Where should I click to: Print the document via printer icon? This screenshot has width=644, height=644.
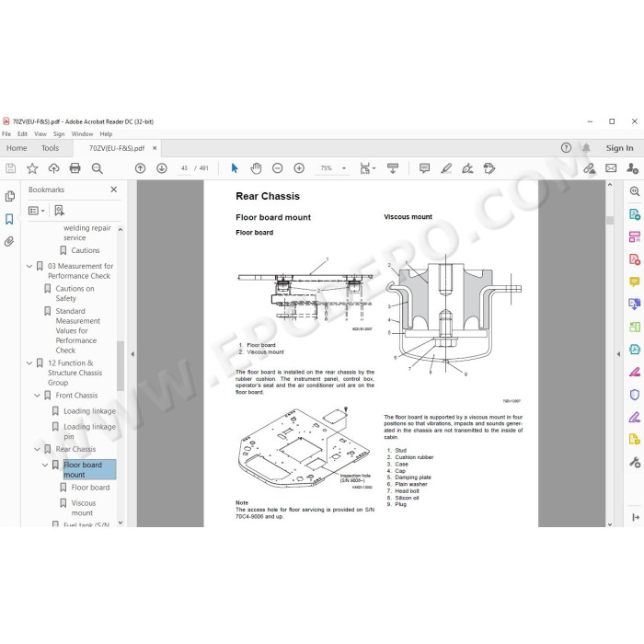coord(75,168)
